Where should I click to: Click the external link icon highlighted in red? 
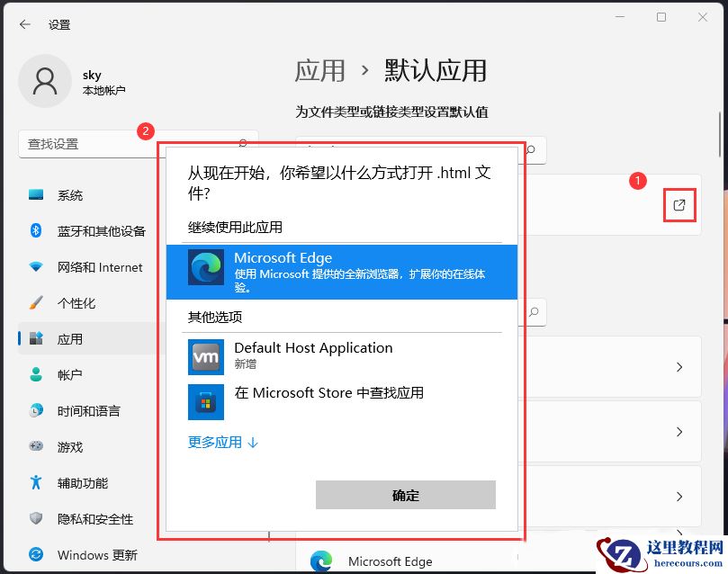point(679,205)
